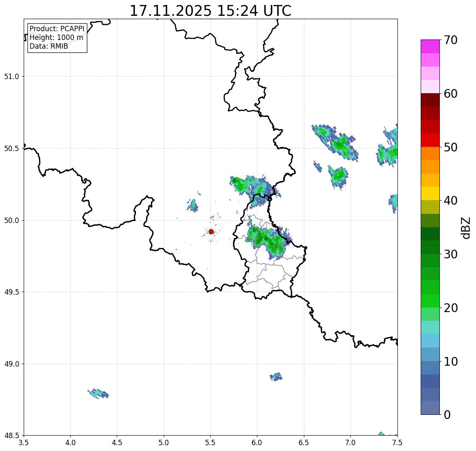Pick the orange swatch just below 50
This screenshot has width=476, height=451.
coord(430,154)
